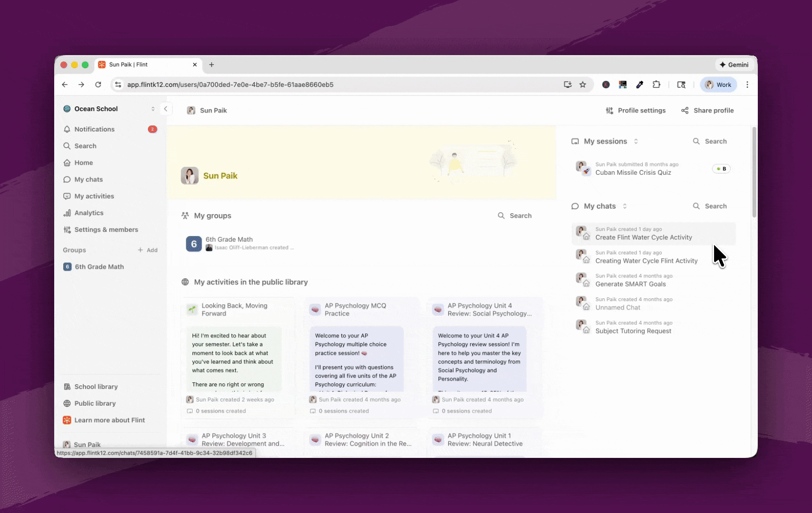Click the address bar URL

230,85
